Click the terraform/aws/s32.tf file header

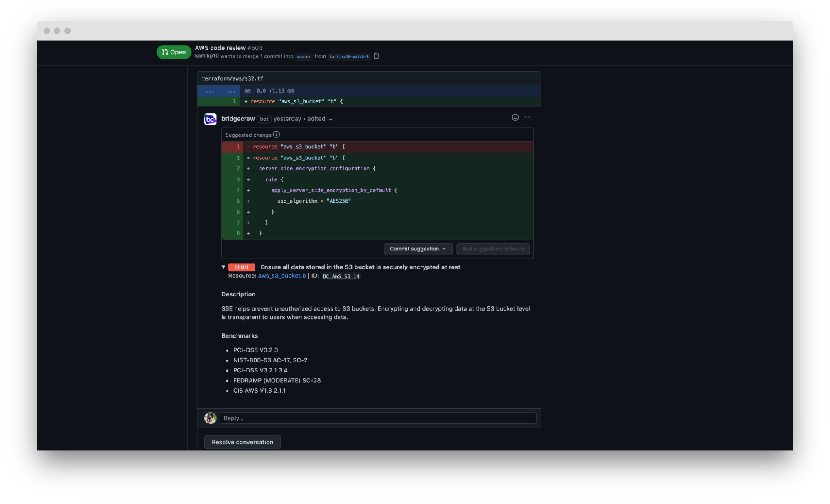233,78
